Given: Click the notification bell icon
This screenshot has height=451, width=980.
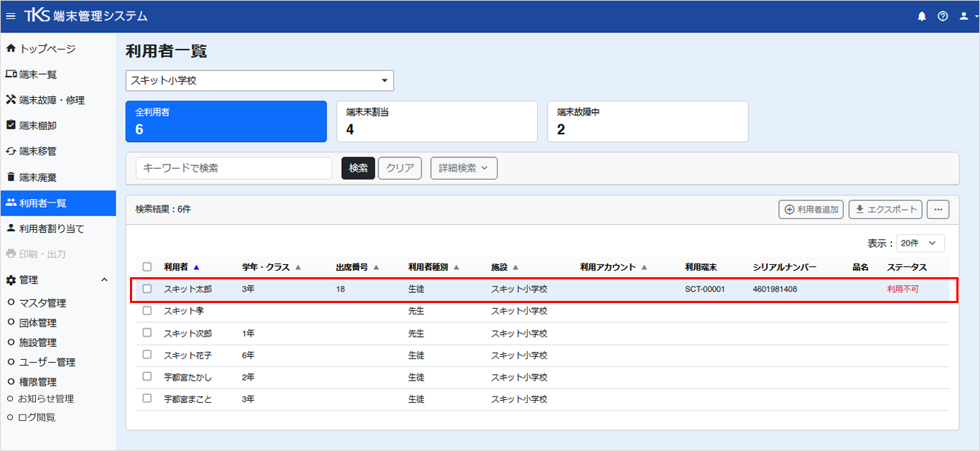Looking at the screenshot, I should pyautogui.click(x=922, y=16).
